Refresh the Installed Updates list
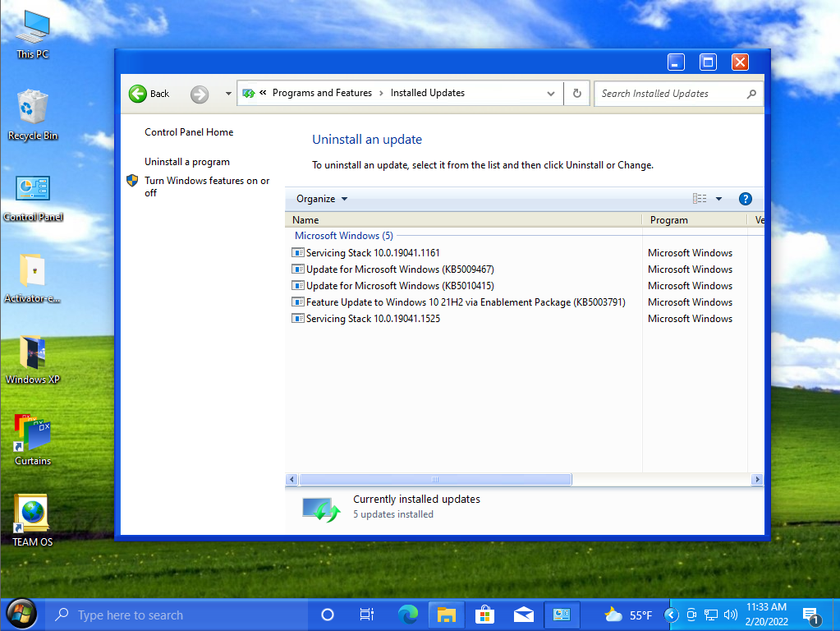This screenshot has height=631, width=840. pyautogui.click(x=577, y=94)
